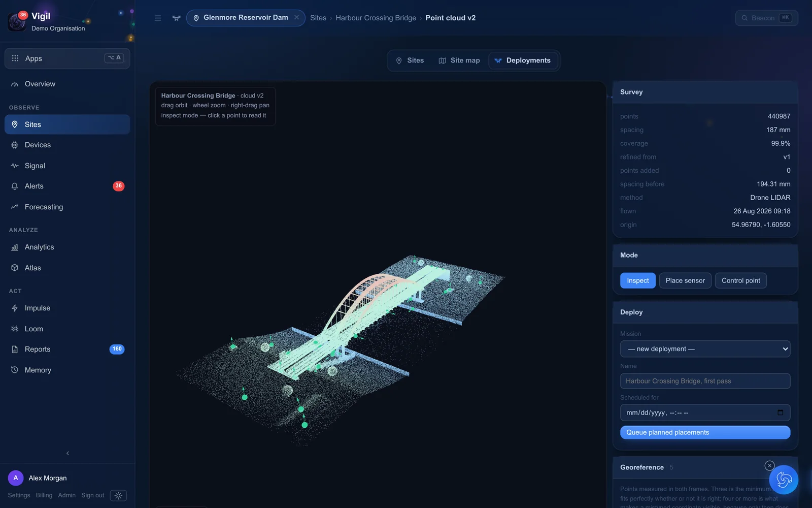
Task: Select Place sensor mode
Action: coord(685,280)
